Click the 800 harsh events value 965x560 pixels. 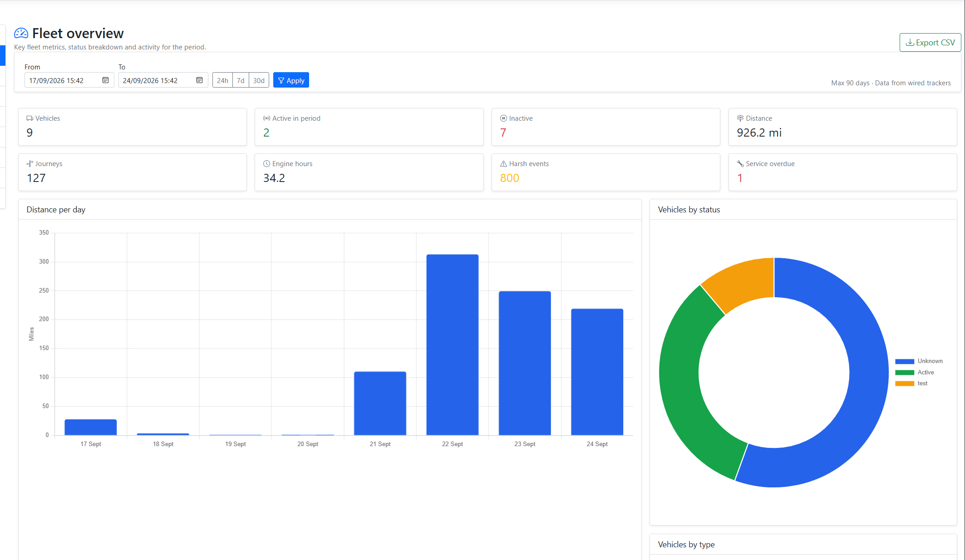pyautogui.click(x=509, y=178)
